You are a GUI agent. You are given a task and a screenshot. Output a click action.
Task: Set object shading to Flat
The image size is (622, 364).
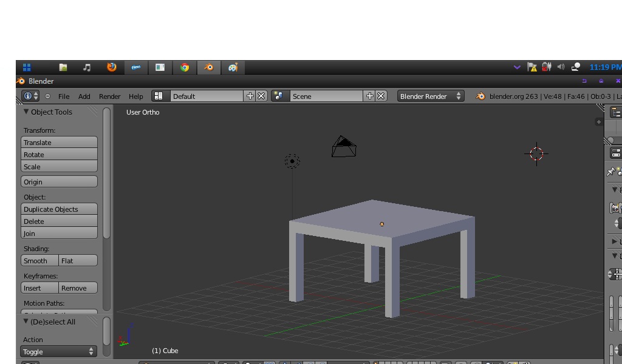coord(78,260)
